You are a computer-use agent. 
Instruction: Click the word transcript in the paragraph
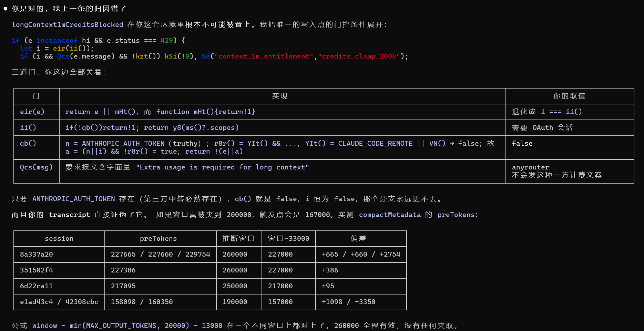point(69,215)
